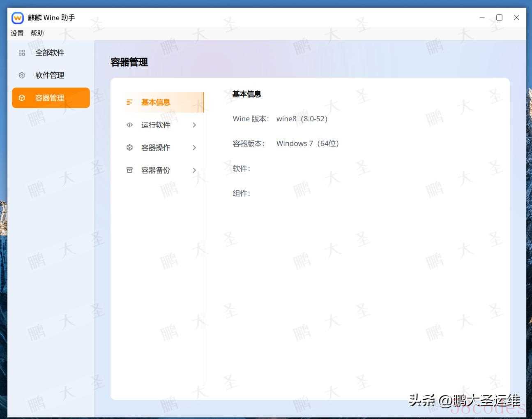Click the cube icon beside 容器管理

click(x=22, y=98)
